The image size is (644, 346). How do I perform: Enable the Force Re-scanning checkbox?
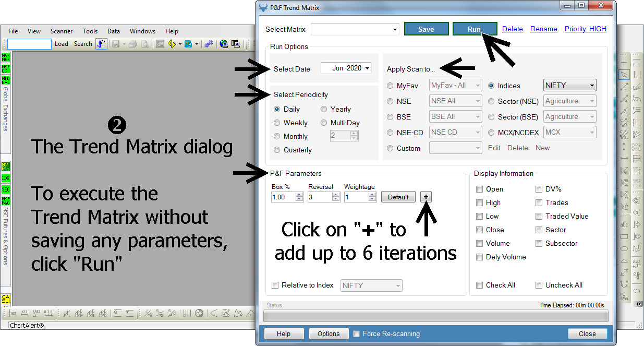tap(357, 333)
